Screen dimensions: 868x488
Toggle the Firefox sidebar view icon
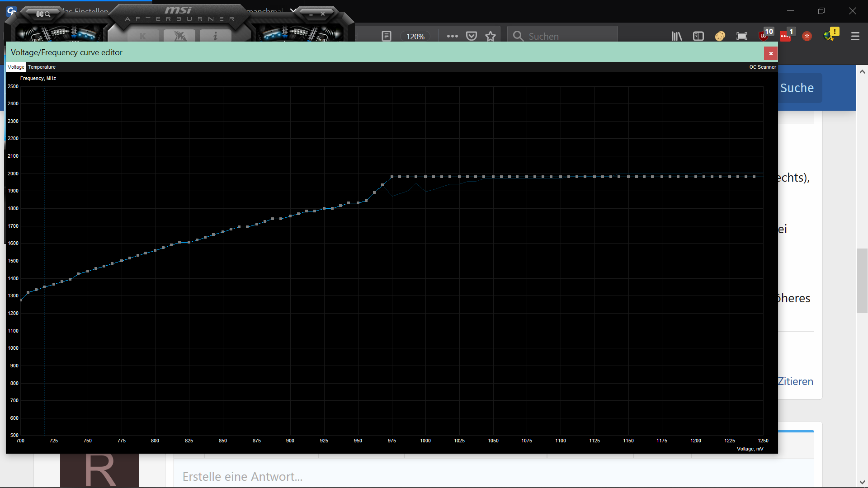(698, 36)
